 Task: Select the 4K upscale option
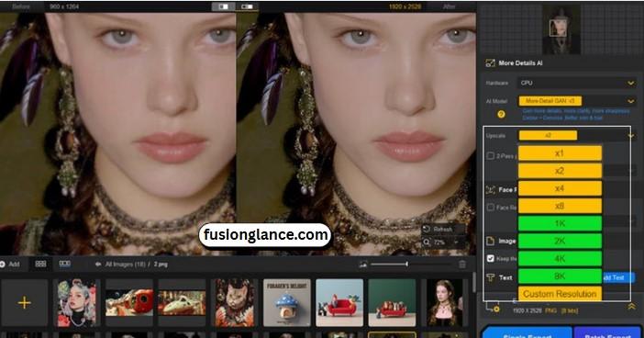click(560, 259)
